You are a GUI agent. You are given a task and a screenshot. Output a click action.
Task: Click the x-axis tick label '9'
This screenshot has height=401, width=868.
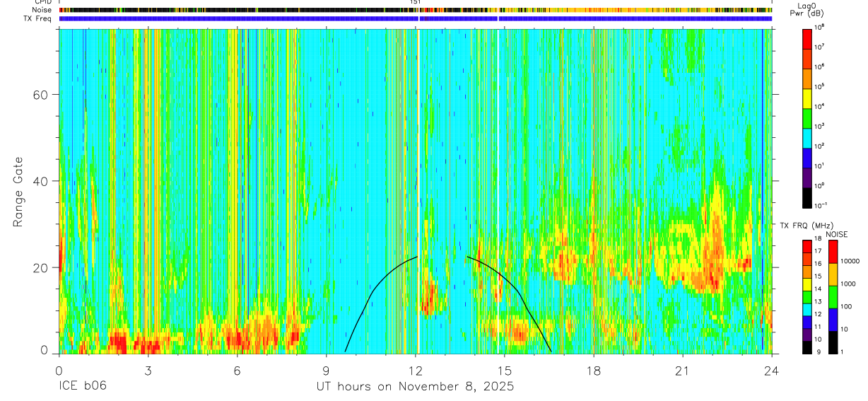click(326, 371)
